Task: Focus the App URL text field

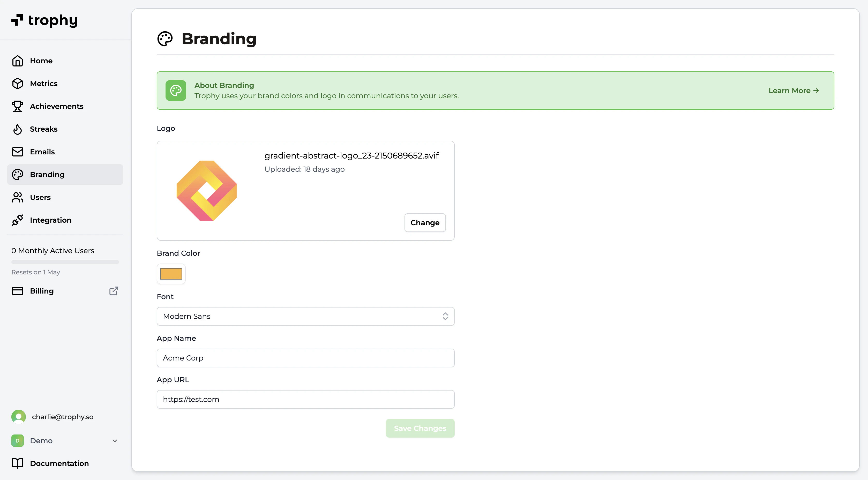Action: click(305, 400)
